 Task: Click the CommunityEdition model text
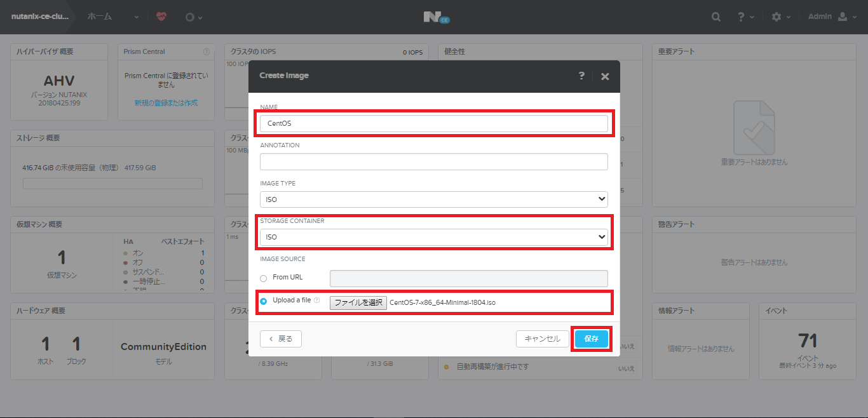click(163, 347)
